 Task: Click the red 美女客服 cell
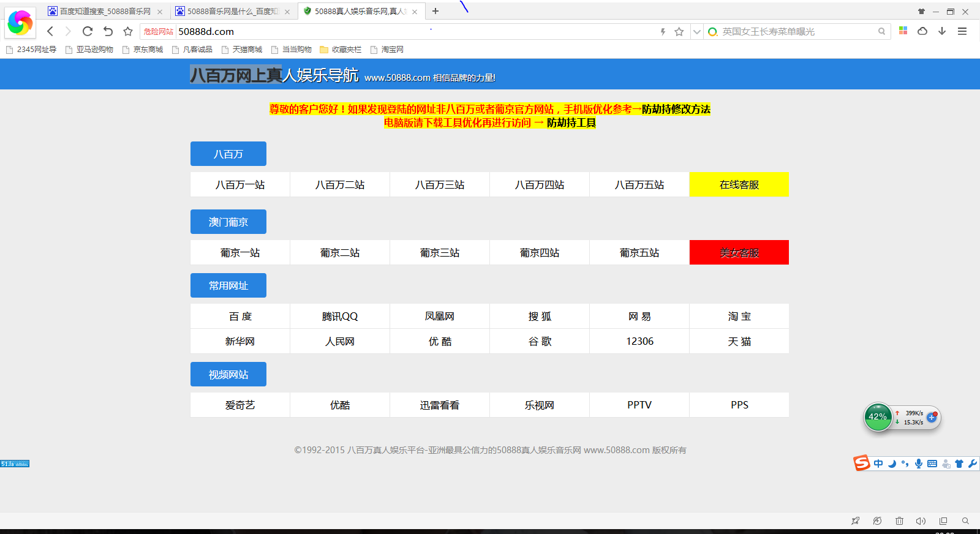coord(739,252)
